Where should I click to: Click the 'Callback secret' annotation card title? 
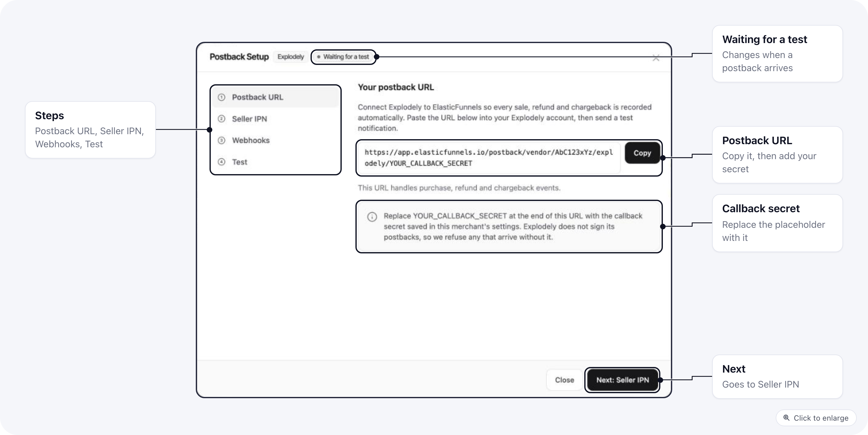tap(760, 208)
